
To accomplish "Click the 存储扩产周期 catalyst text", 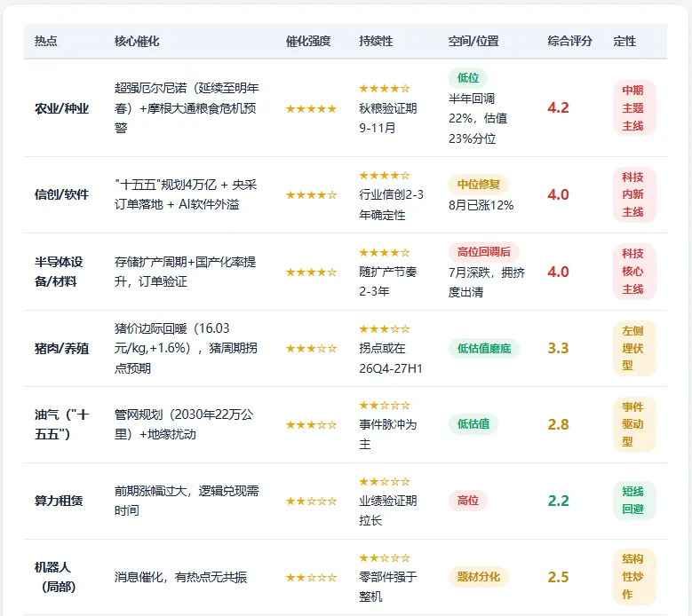I will [x=186, y=272].
